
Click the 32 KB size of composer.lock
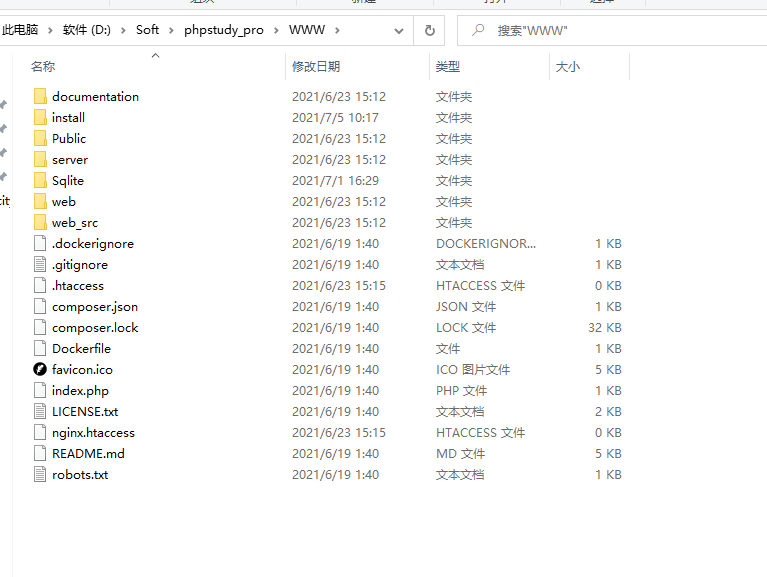click(x=605, y=328)
